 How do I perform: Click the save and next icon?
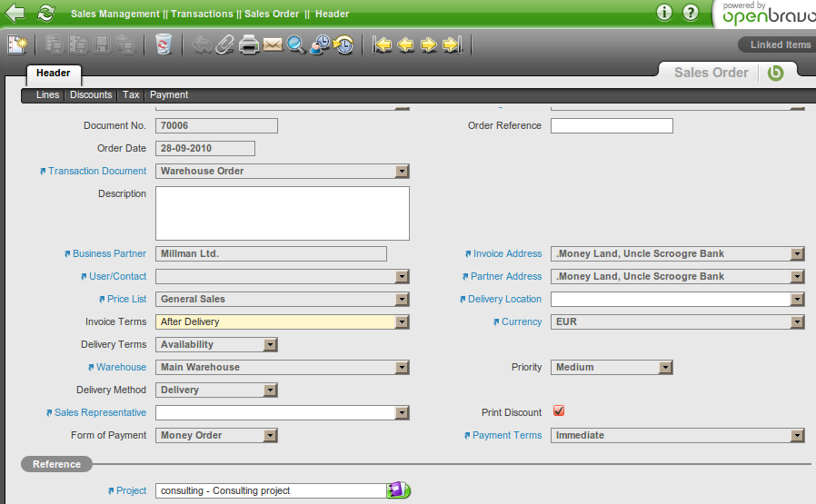coord(125,44)
